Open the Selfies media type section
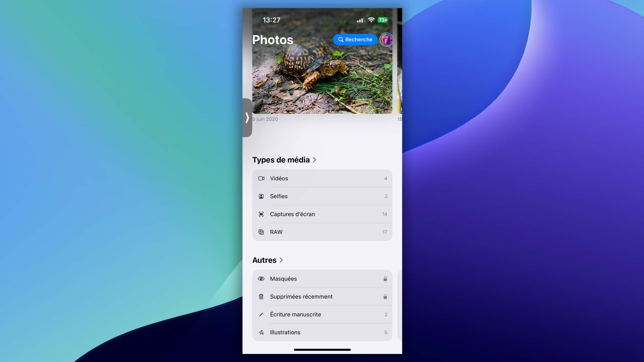 coord(322,196)
